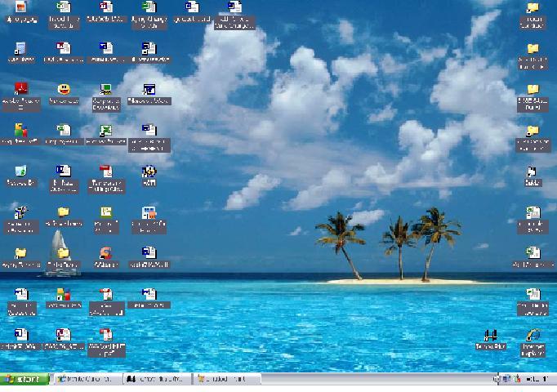This screenshot has width=557, height=392.
Task: Click the cartoon bee desktop icon
Action: pos(149,171)
